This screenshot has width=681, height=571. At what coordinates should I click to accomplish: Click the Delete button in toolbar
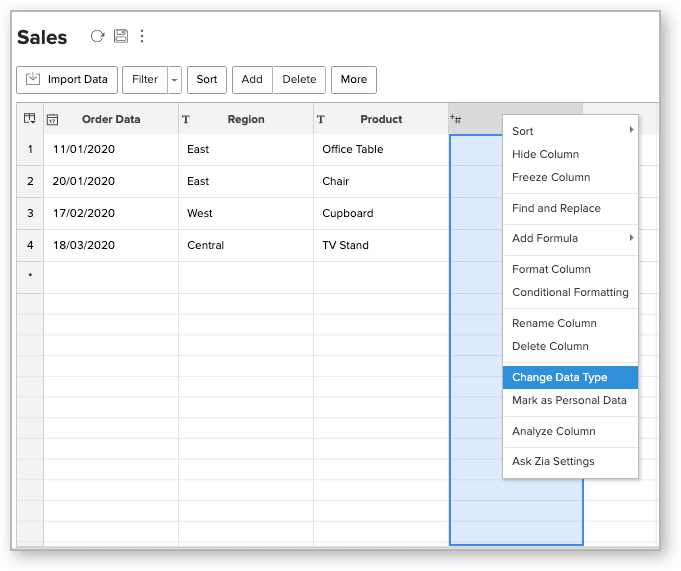tap(299, 80)
